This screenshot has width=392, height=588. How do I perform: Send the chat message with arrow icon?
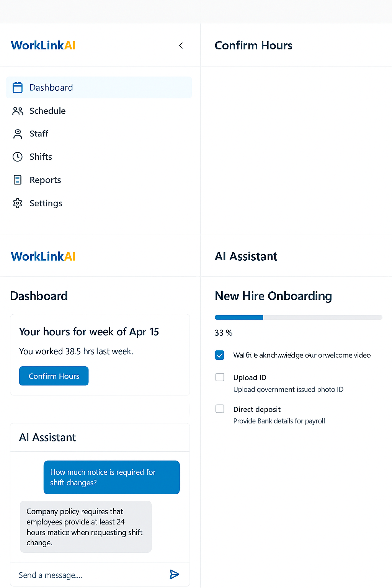(174, 574)
